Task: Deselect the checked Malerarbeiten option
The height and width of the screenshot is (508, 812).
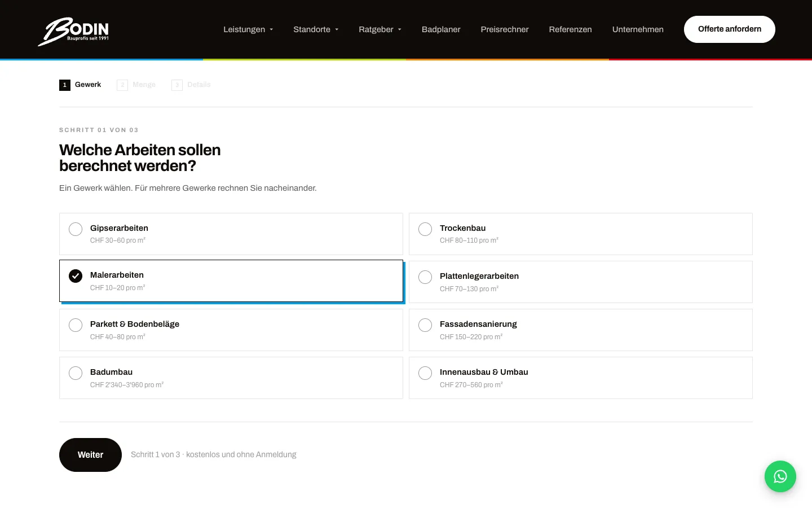Action: pos(231,281)
